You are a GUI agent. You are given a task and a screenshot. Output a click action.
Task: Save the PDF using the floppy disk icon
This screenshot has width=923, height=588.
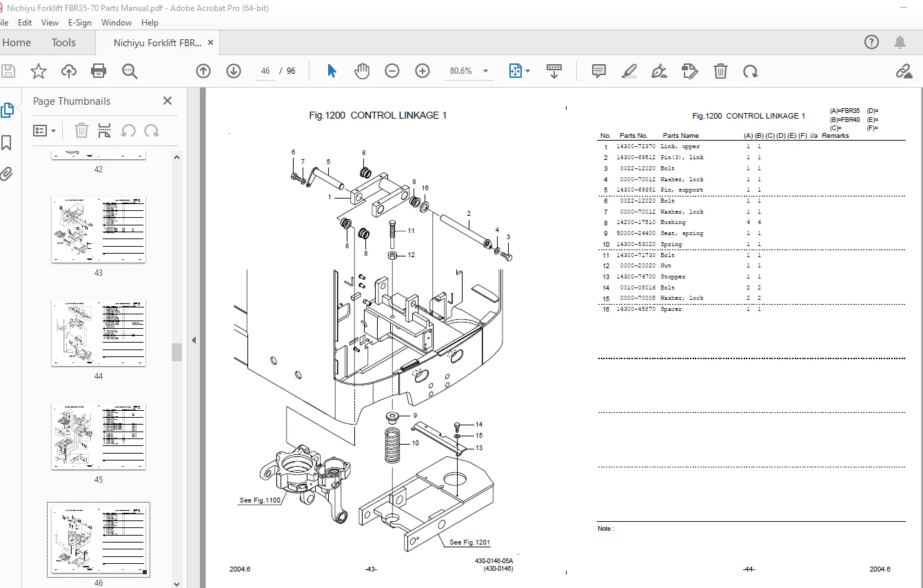click(x=9, y=71)
